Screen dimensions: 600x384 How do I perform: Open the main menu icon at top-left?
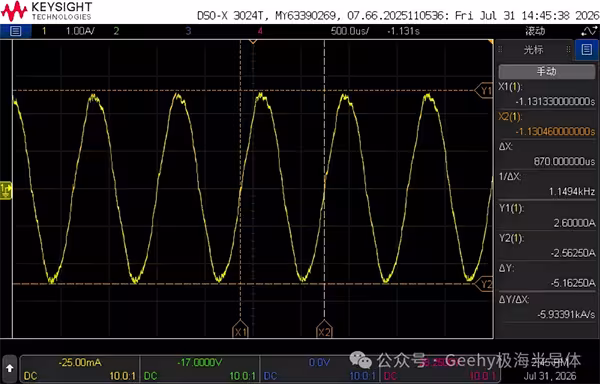15,31
